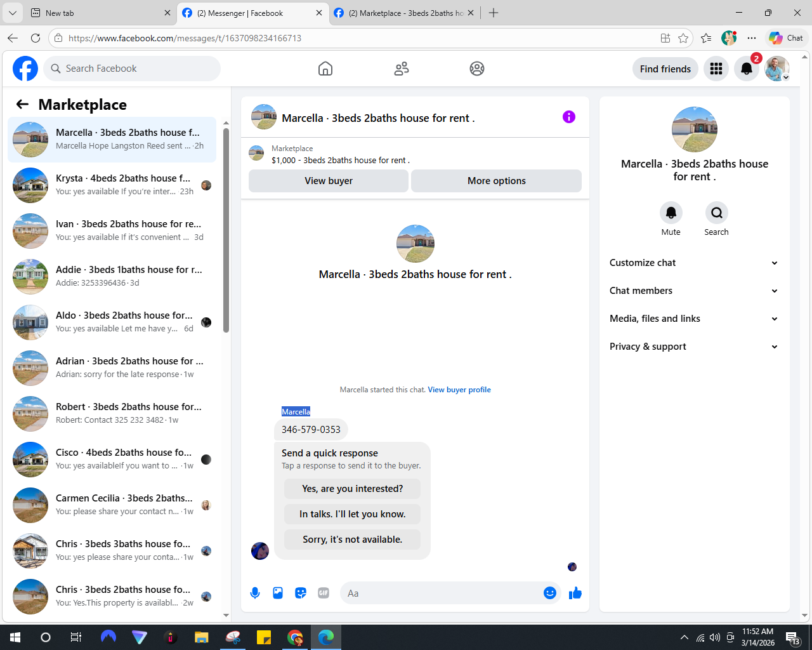Open the Facebook menu grid icon
Viewport: 812px width, 650px height.
[716, 69]
